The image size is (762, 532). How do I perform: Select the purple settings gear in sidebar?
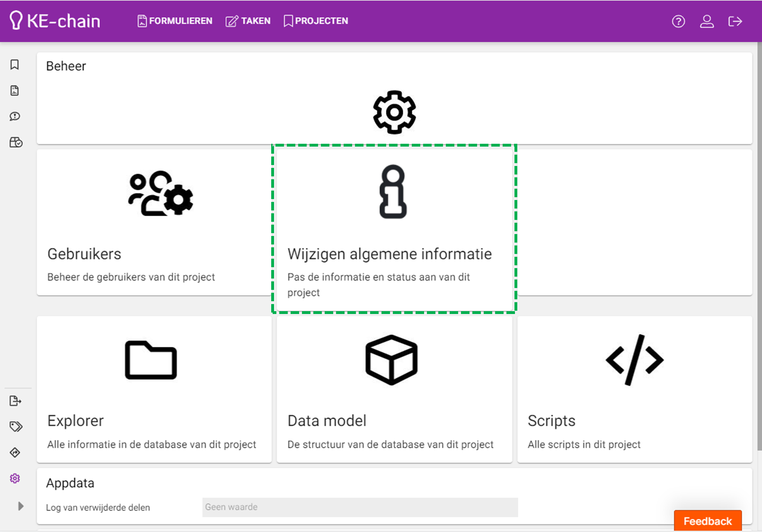pyautogui.click(x=15, y=479)
